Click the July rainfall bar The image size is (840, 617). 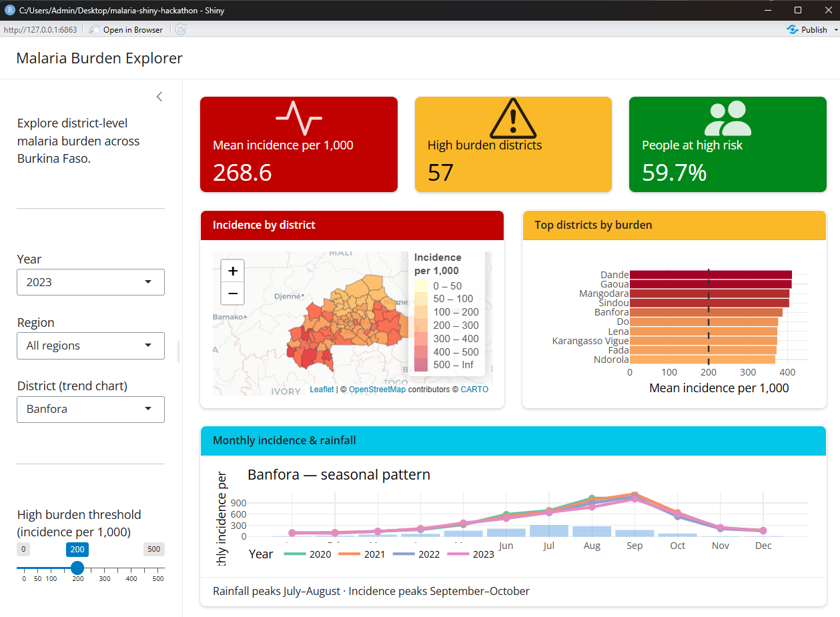(x=548, y=530)
